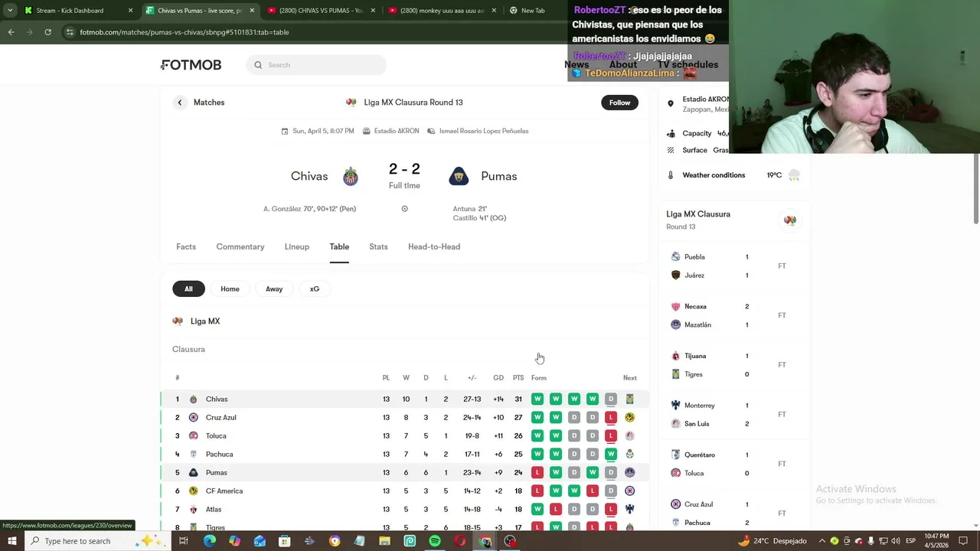Click Pumas row's first form result L

[537, 472]
